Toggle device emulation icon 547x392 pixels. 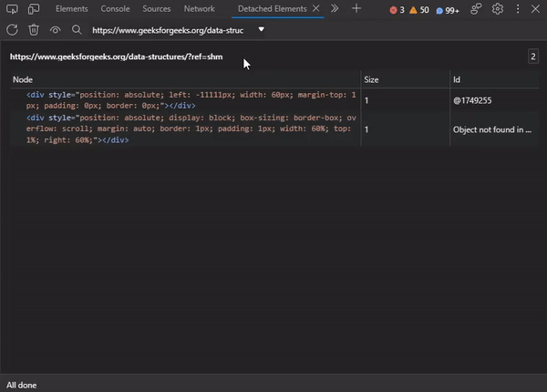point(33,9)
